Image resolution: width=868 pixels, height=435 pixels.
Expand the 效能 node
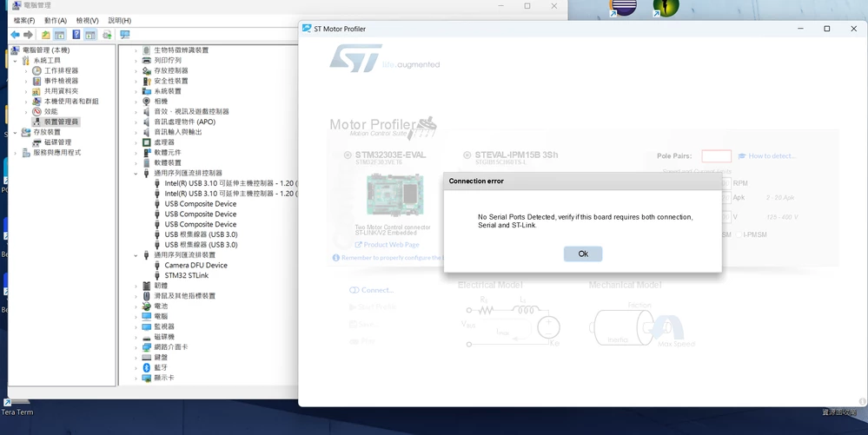pyautogui.click(x=25, y=111)
